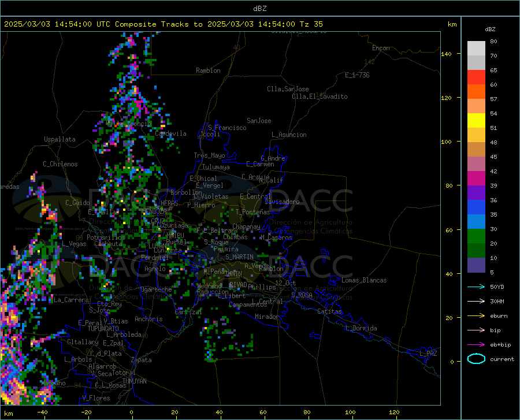
Task: Click the Zapata label
Action: (x=142, y=360)
